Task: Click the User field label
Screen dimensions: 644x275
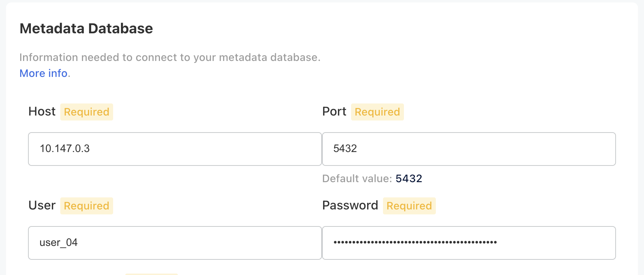Action: click(42, 206)
